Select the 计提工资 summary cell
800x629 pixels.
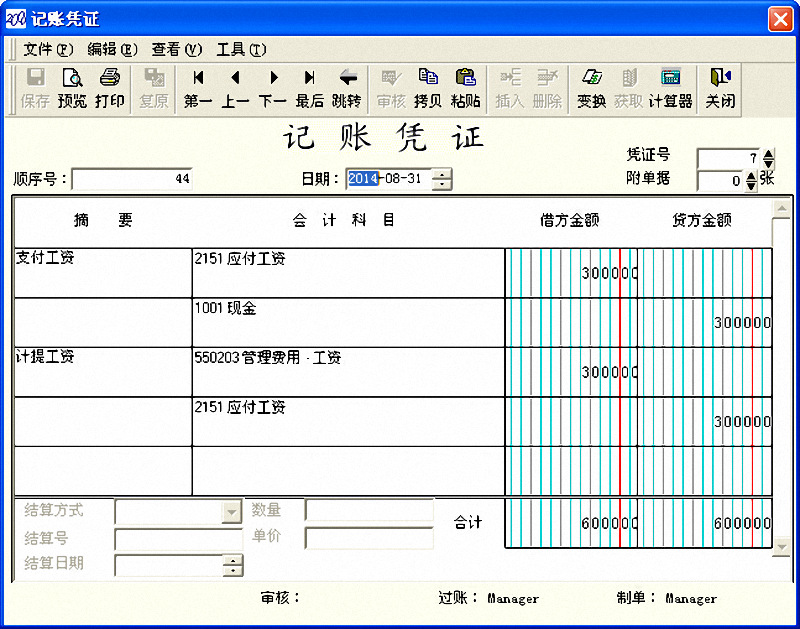coord(103,372)
